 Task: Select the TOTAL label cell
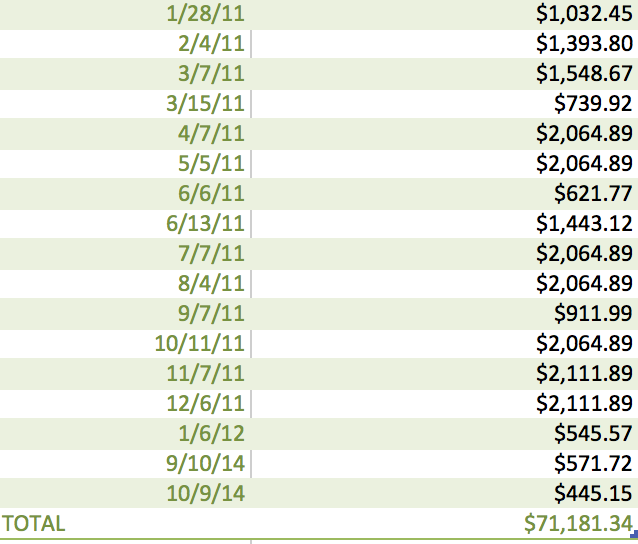[x=35, y=523]
